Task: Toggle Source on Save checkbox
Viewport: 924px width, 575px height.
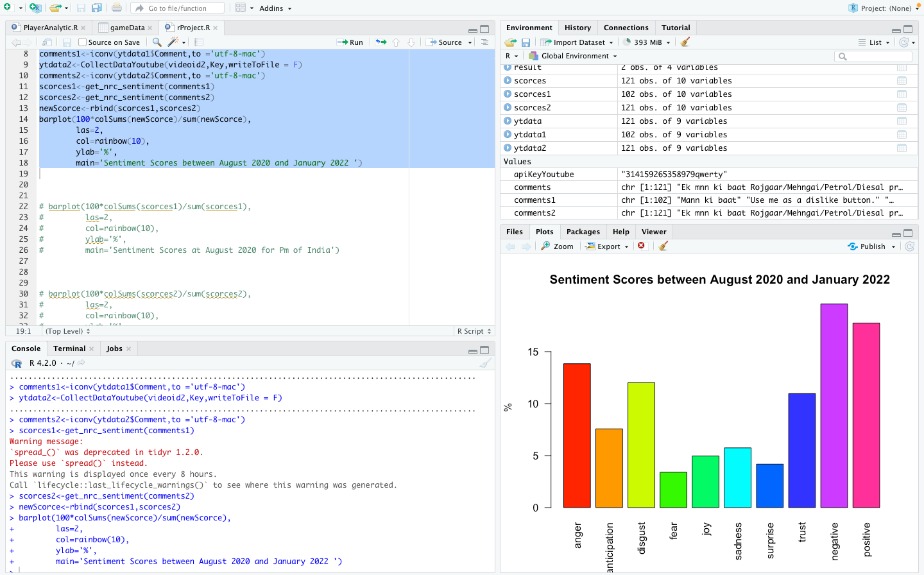Action: click(x=82, y=42)
